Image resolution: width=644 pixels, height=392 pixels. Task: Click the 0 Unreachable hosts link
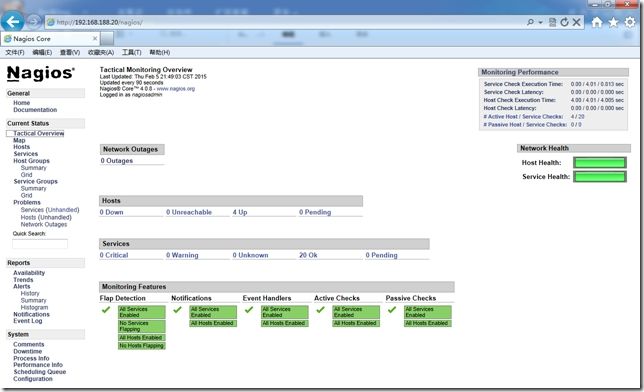click(189, 212)
